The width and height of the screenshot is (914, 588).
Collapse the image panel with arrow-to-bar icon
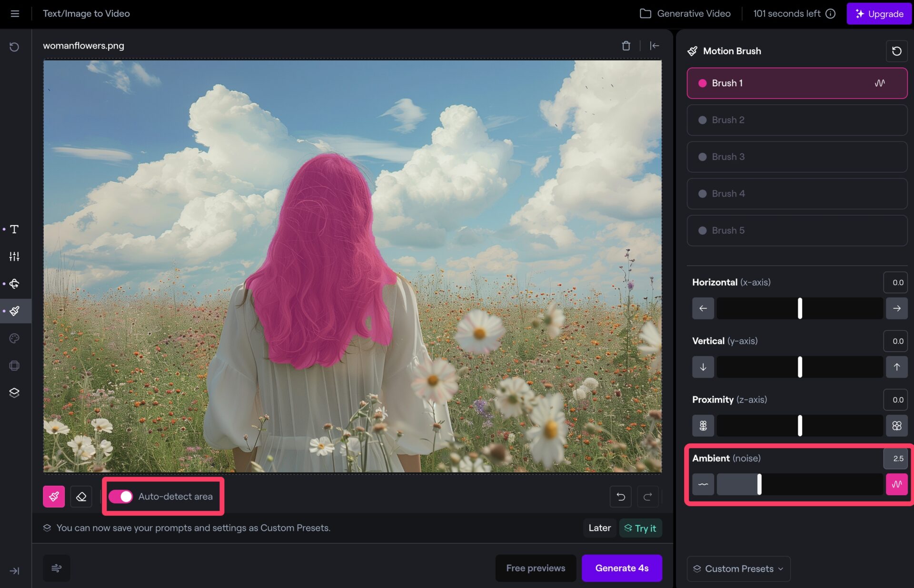(655, 46)
